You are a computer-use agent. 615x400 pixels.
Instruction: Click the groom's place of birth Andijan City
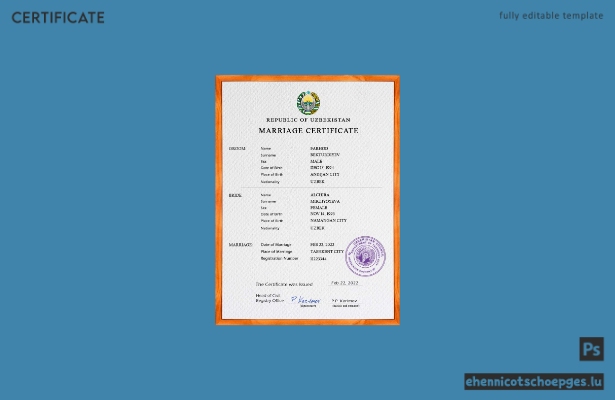(x=325, y=175)
